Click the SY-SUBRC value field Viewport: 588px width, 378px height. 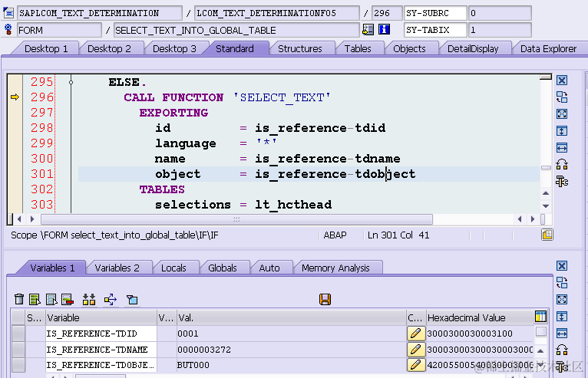tap(500, 13)
